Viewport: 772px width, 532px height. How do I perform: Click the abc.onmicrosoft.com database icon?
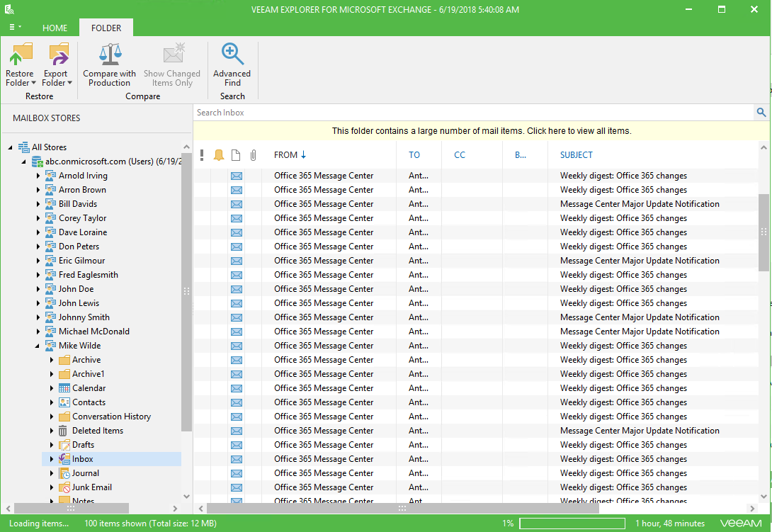[x=38, y=162]
